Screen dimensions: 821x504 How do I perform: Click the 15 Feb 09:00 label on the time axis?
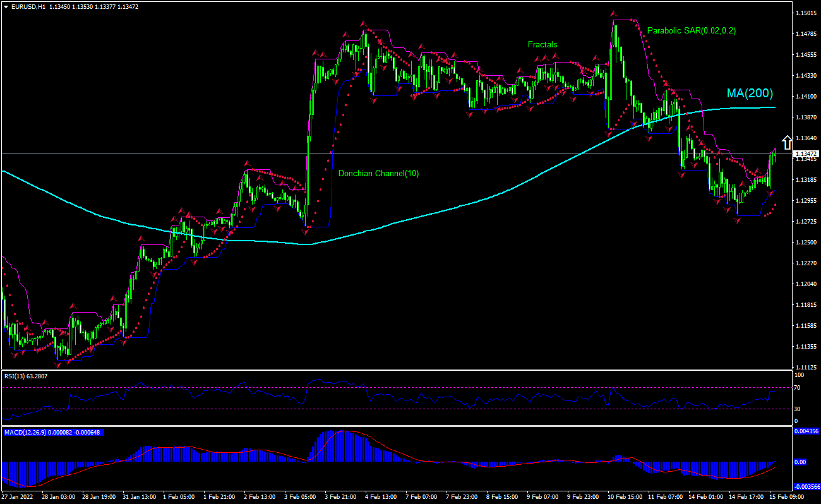(786, 497)
